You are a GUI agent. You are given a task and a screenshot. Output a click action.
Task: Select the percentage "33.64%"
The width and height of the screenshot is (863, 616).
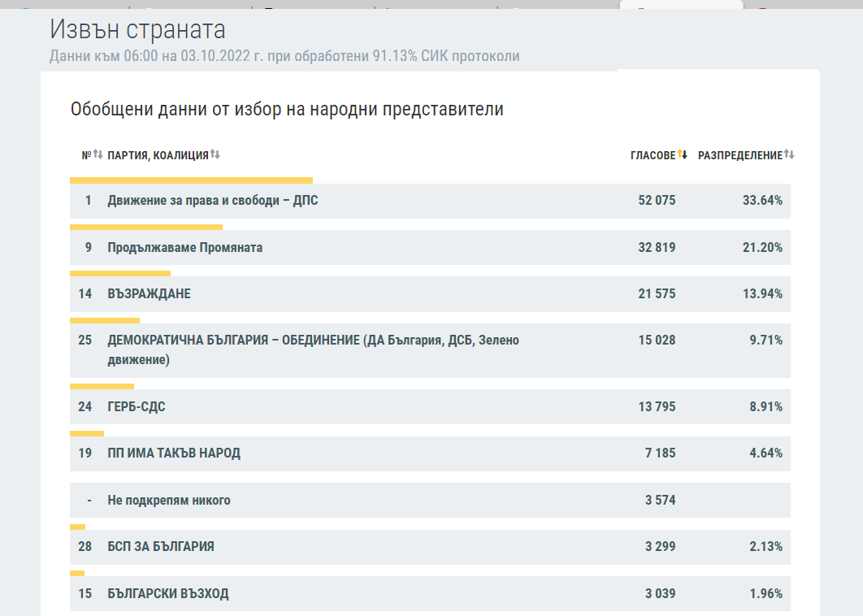[762, 201]
